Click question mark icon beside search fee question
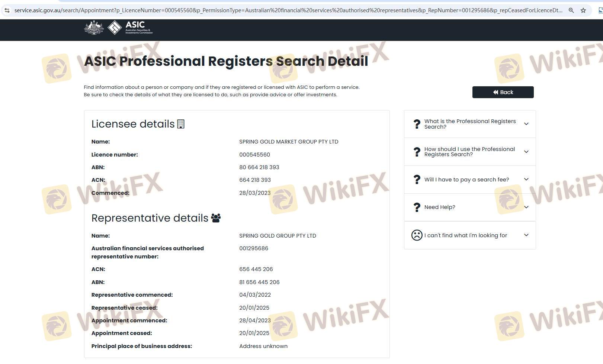Image resolution: width=603 pixels, height=364 pixels. tap(417, 180)
